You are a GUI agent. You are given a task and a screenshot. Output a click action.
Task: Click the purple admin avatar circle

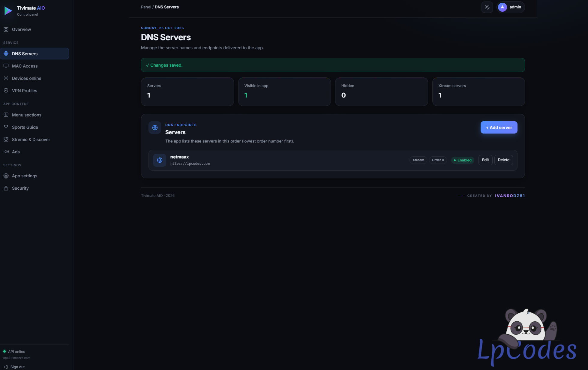pyautogui.click(x=502, y=7)
